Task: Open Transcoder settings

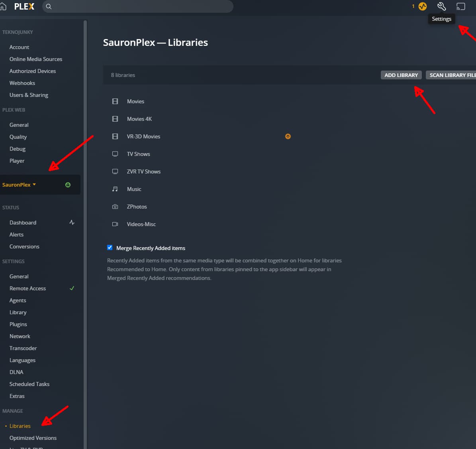Action: click(x=23, y=348)
